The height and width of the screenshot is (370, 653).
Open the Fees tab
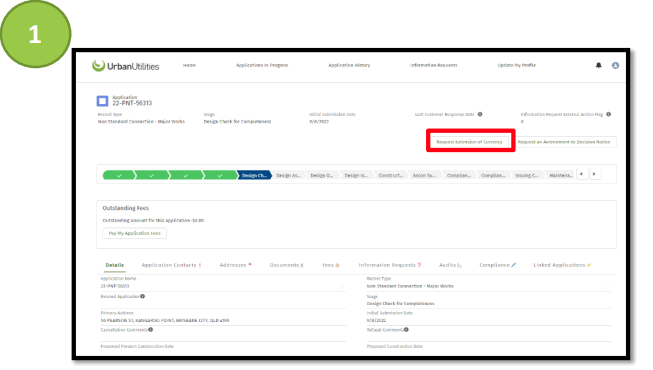[331, 265]
